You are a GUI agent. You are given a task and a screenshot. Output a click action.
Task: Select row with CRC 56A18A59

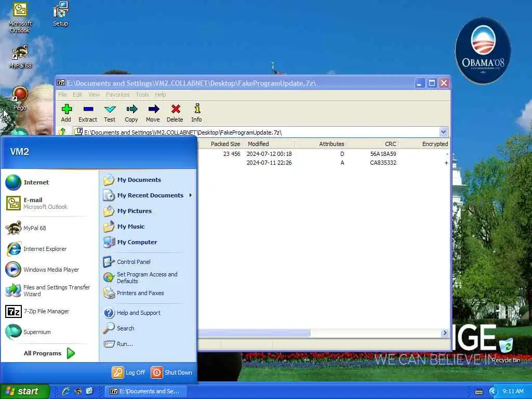[x=324, y=154]
